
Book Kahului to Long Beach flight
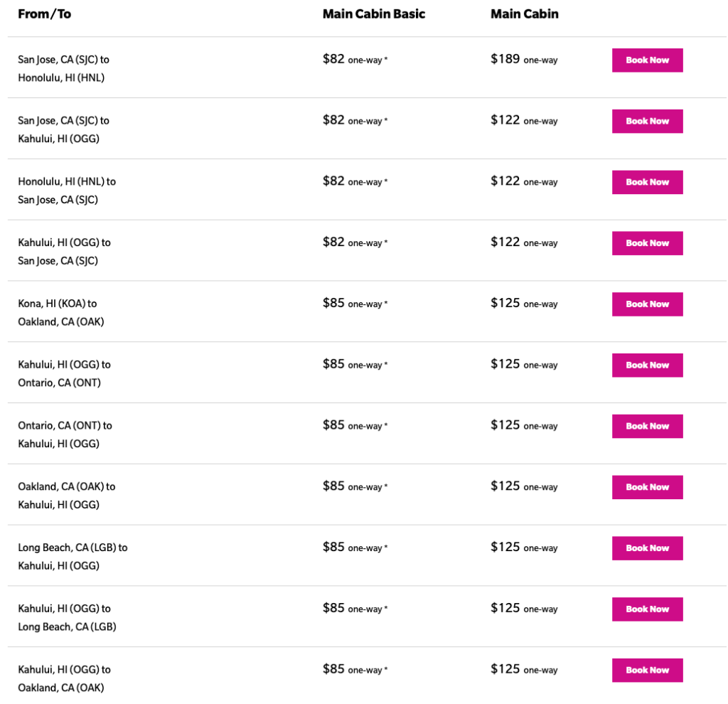647,609
